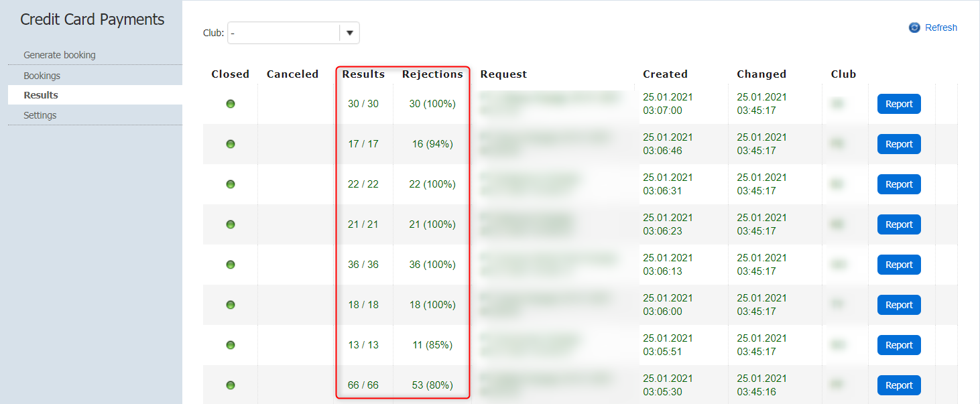Screen dimensions: 980x404
Task: Click green Closed status dot for 66 / 66 row
Action: [231, 385]
